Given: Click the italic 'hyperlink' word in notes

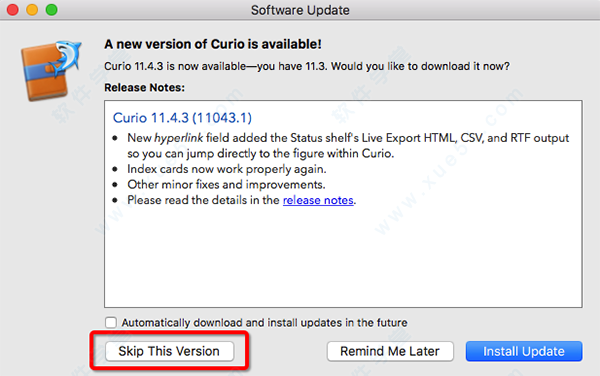Looking at the screenshot, I should (x=178, y=138).
